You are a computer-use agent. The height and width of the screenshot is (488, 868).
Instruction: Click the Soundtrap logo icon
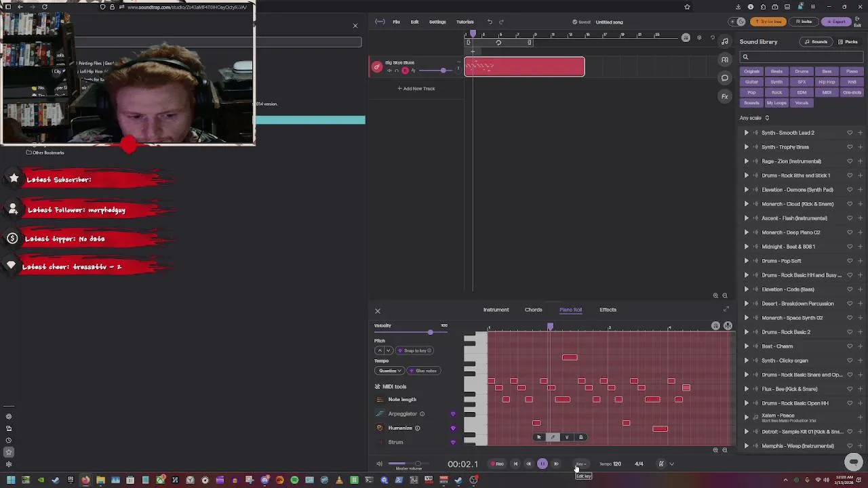[x=380, y=22]
